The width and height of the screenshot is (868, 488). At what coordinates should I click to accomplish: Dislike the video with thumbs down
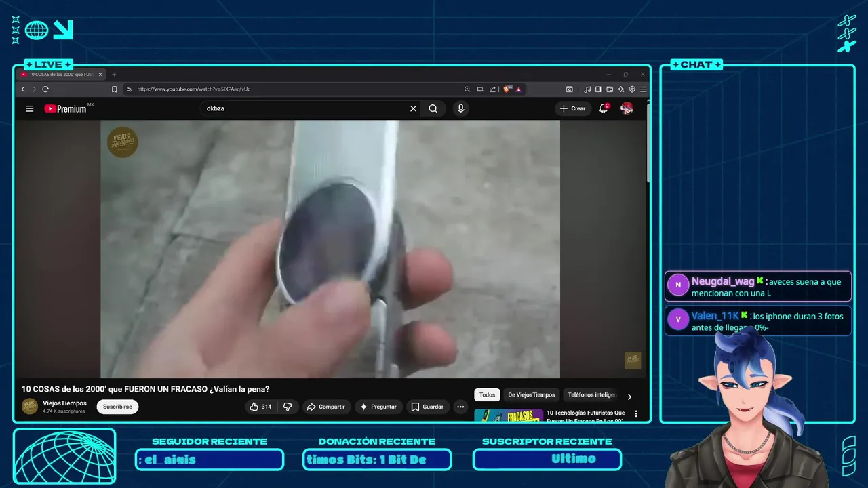point(288,407)
